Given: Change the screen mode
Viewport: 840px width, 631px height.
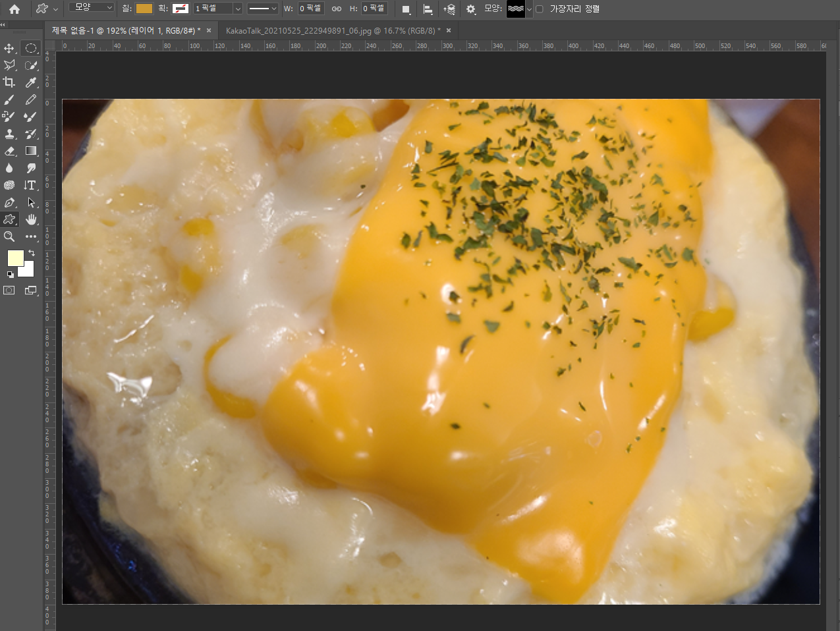Looking at the screenshot, I should [31, 290].
